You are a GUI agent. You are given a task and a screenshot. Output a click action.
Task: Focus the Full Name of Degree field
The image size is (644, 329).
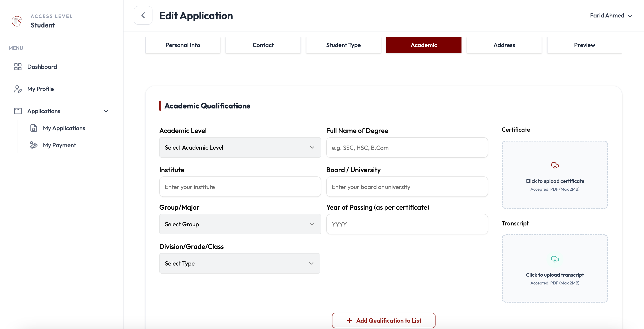(x=407, y=147)
